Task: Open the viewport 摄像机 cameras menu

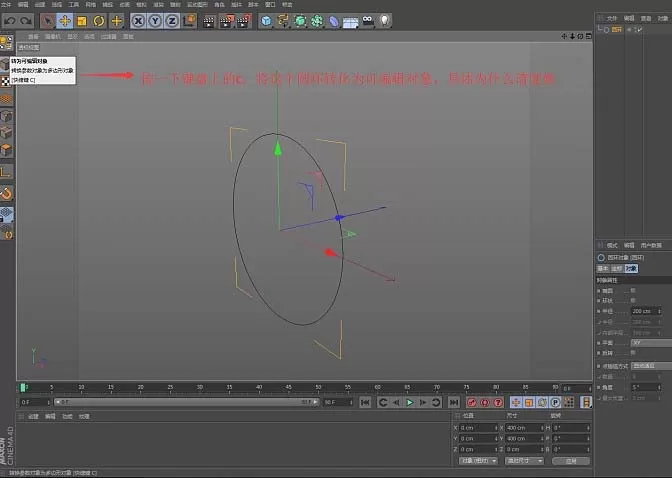Action: click(53, 36)
